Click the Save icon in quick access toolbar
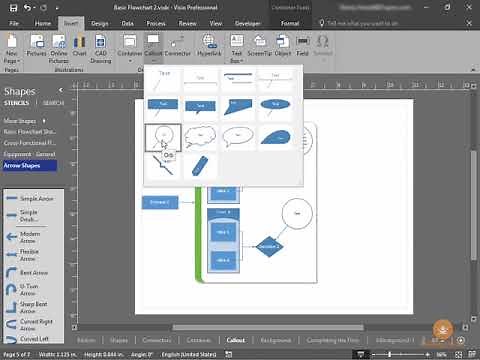480x360 pixels. coord(13,8)
